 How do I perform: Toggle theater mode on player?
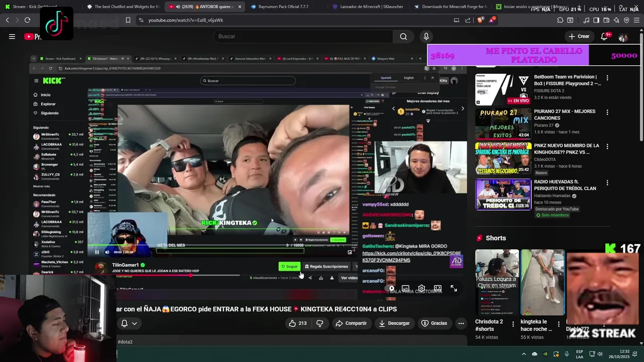[x=438, y=289]
